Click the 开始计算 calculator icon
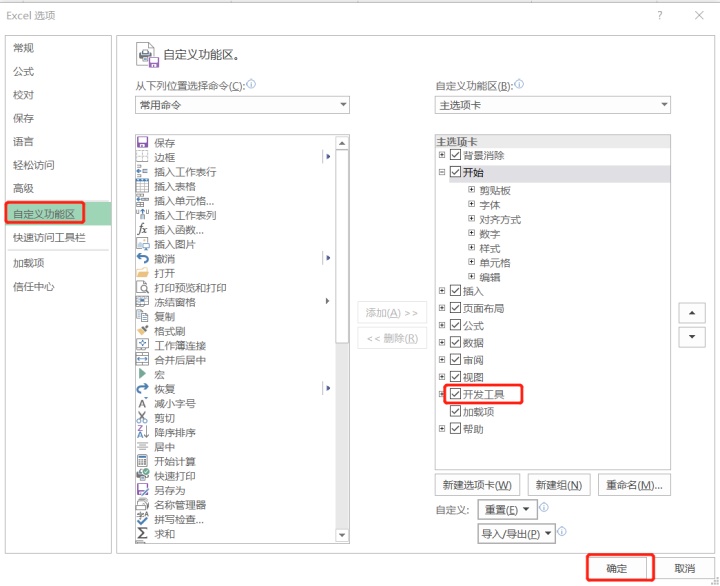 click(142, 461)
